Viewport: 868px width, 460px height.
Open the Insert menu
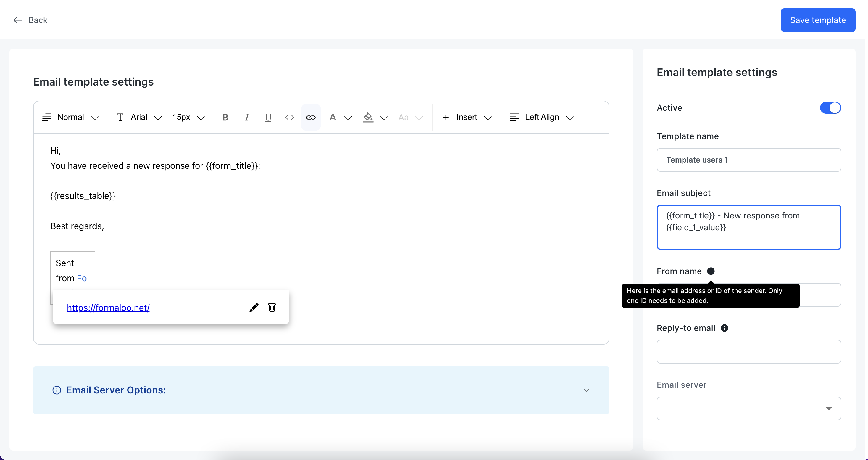pyautogui.click(x=467, y=117)
